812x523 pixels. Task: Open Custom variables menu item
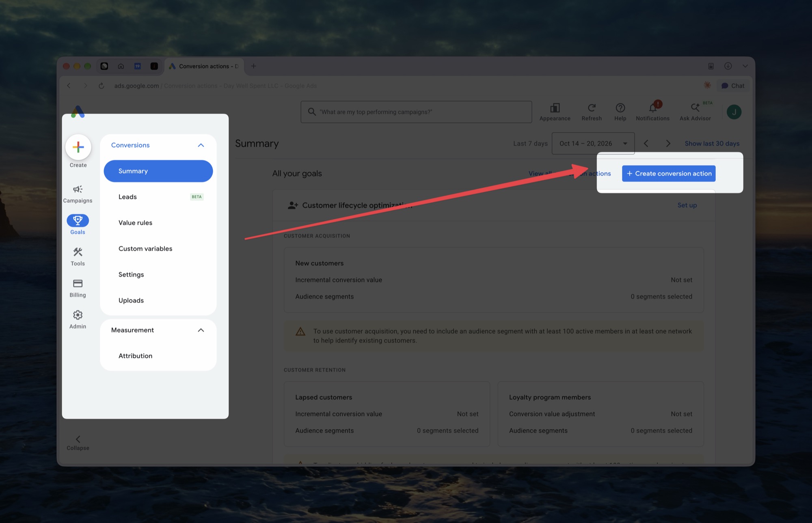click(158, 249)
